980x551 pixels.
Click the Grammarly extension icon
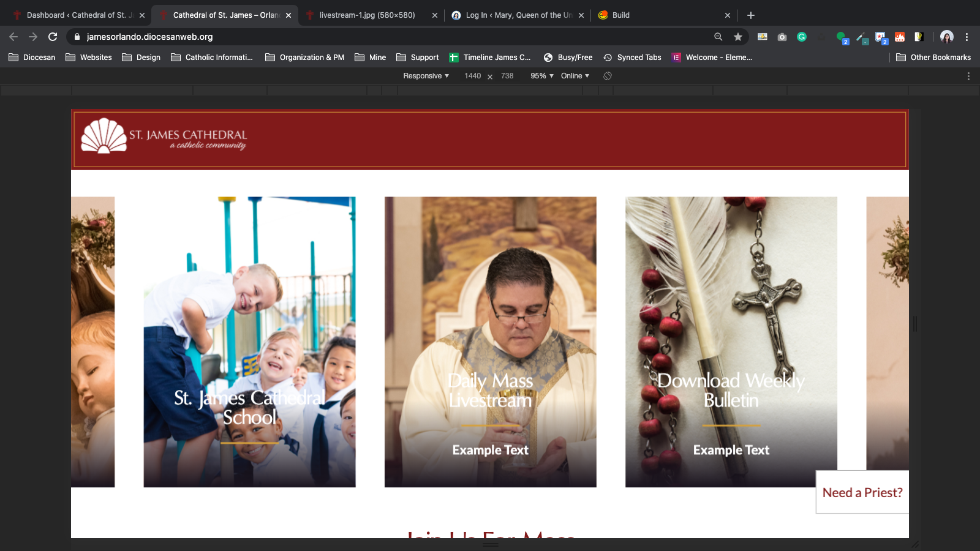[x=801, y=37]
